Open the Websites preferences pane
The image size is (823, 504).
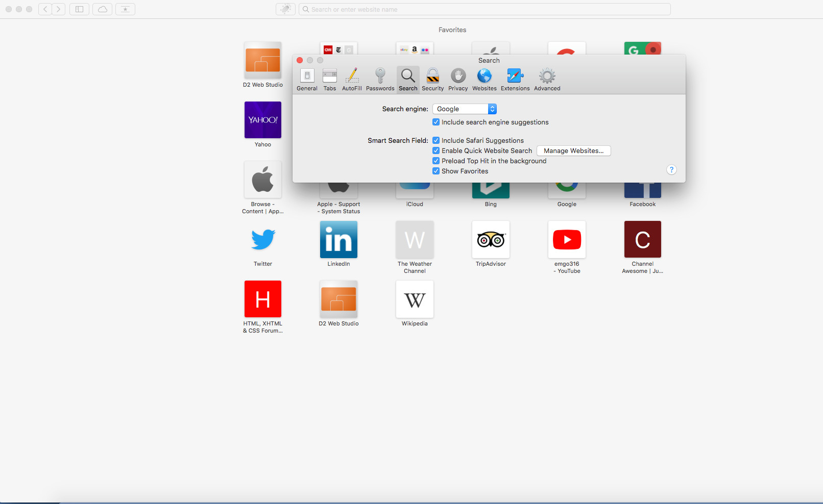coord(485,80)
